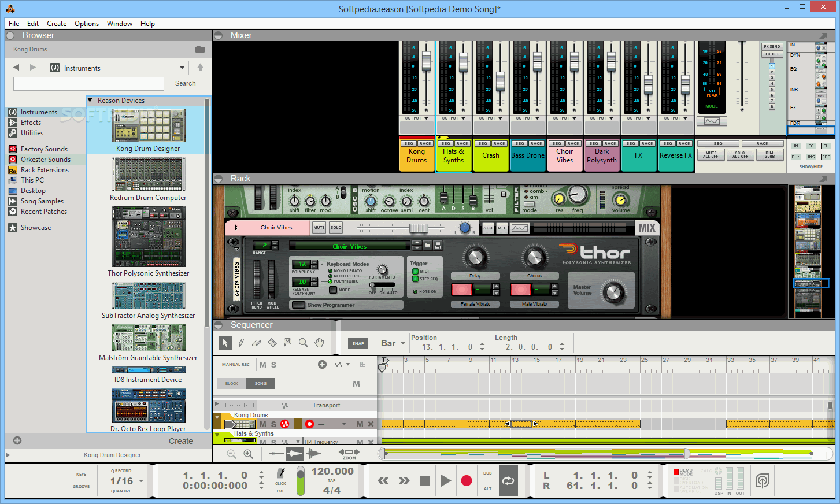The height and width of the screenshot is (504, 840).
Task: Click the Thor save patch disk icon
Action: (x=438, y=246)
